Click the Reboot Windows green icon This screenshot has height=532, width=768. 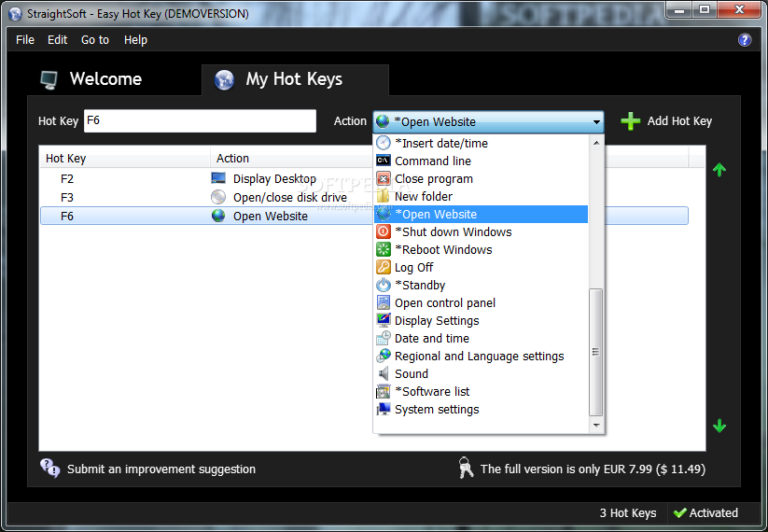[383, 249]
